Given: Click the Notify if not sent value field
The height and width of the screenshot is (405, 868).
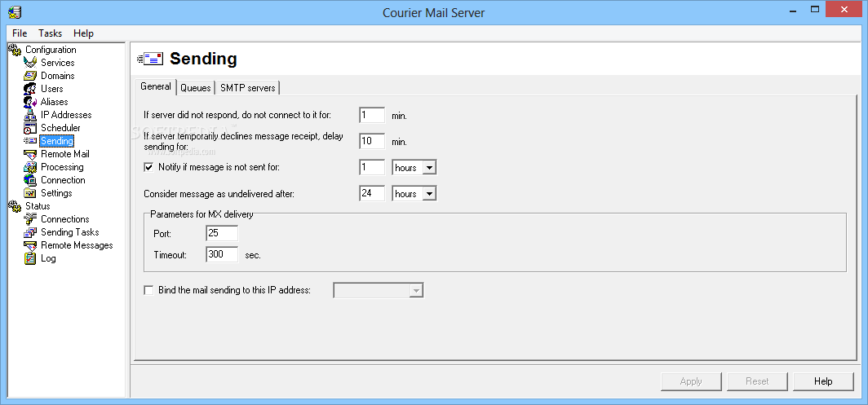Looking at the screenshot, I should pos(372,167).
